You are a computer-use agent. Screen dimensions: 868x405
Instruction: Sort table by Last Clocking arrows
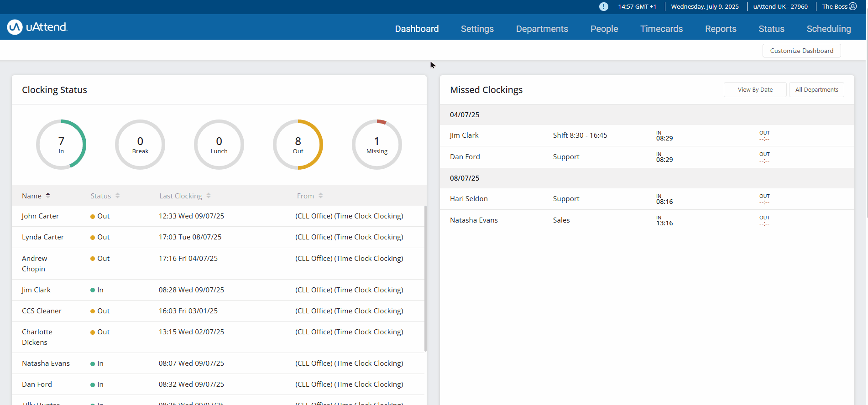(x=209, y=196)
